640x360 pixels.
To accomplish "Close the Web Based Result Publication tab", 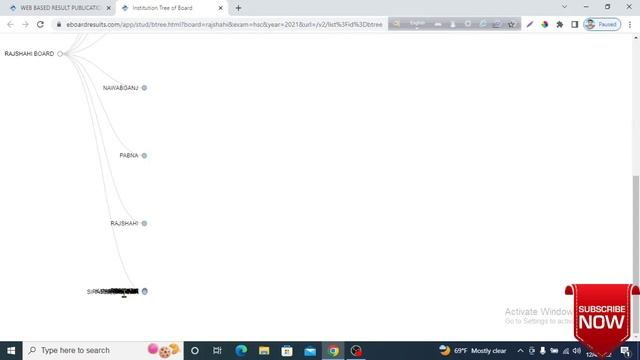I will coord(109,8).
